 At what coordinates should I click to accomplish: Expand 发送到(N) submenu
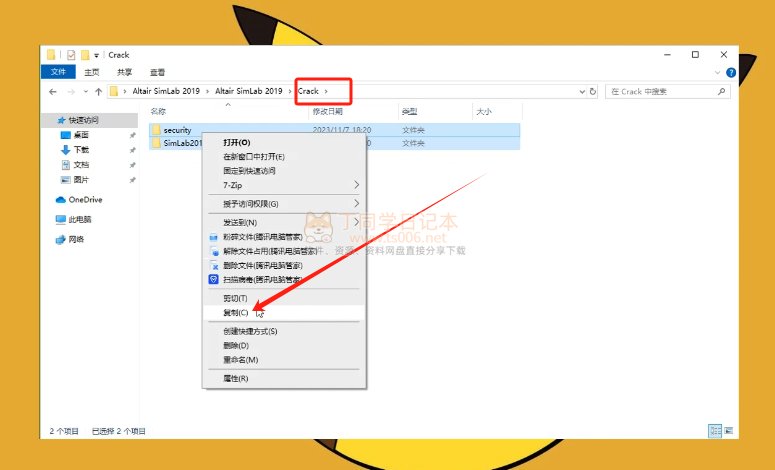[284, 222]
